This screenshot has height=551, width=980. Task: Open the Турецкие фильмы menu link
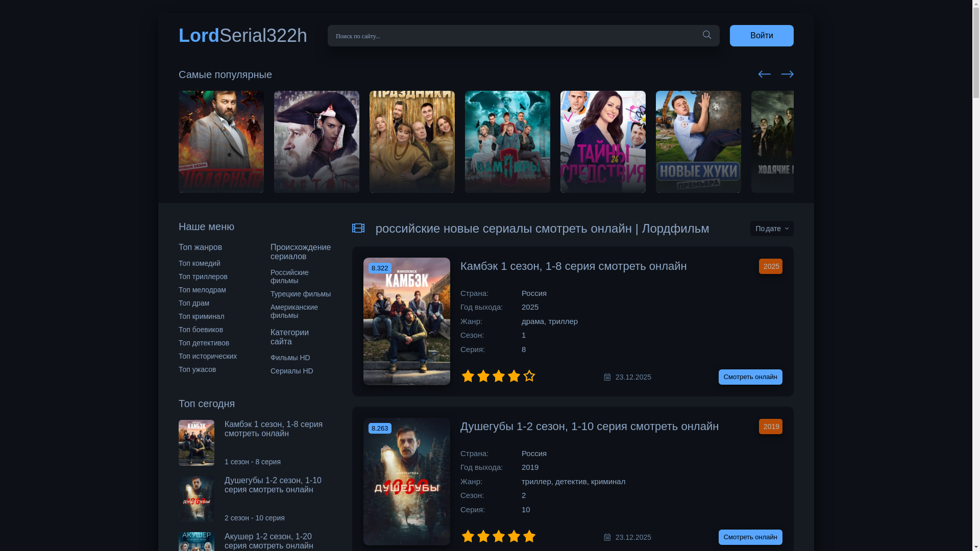301,294
